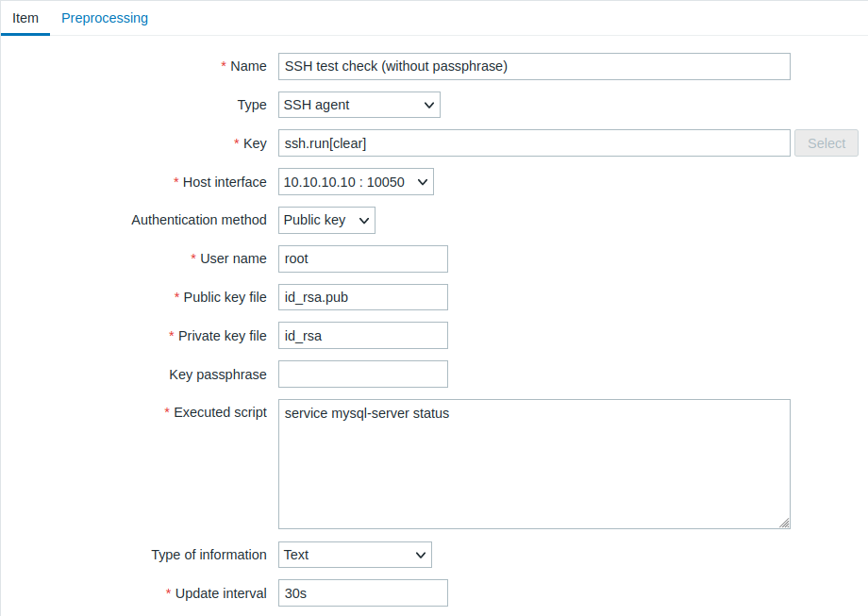Click the User name field with root
Image resolution: width=868 pixels, height=616 pixels.
tap(363, 259)
